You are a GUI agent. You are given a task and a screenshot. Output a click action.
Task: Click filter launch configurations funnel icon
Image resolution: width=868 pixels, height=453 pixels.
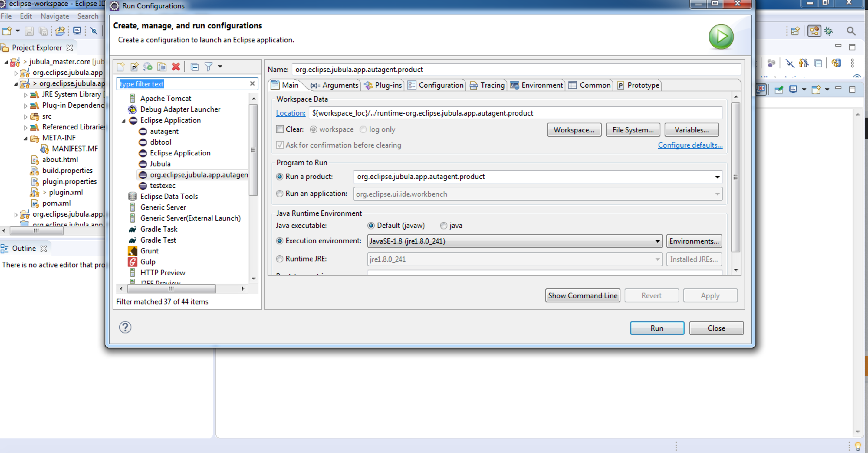point(209,67)
